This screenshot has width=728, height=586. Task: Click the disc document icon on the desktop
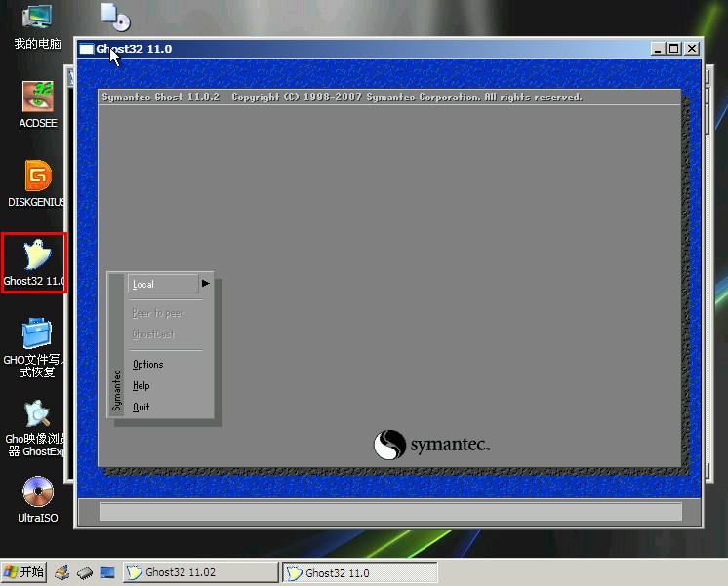pyautogui.click(x=115, y=17)
